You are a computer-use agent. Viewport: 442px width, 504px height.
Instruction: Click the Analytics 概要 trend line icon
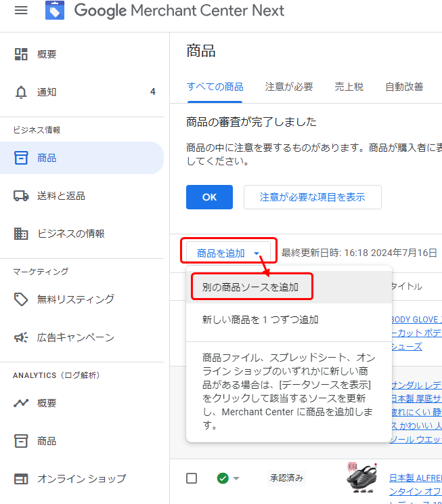(x=21, y=403)
